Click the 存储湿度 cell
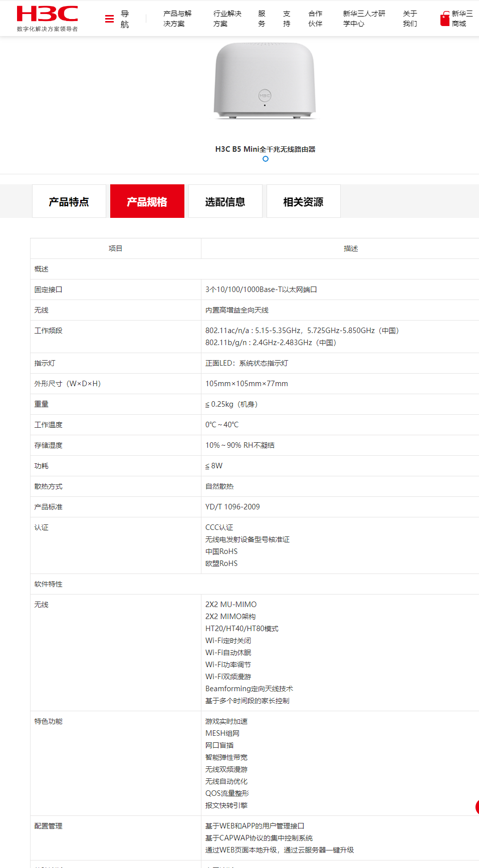This screenshot has height=868, width=479. click(116, 445)
